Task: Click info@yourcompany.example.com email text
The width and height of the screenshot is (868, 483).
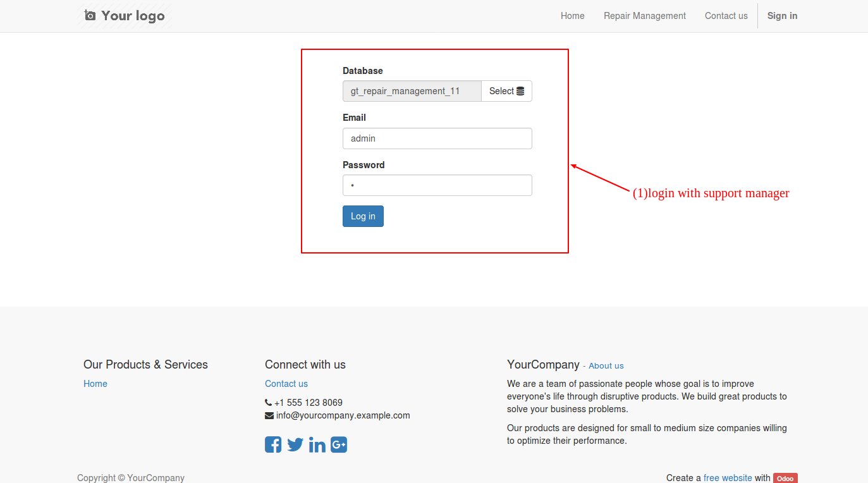Action: click(343, 415)
